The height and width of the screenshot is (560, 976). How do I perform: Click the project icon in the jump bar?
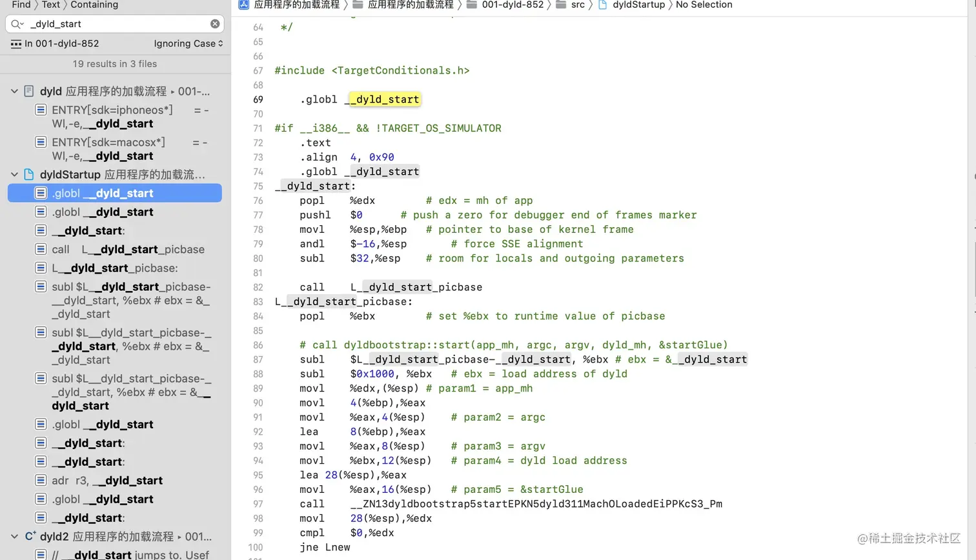[243, 5]
